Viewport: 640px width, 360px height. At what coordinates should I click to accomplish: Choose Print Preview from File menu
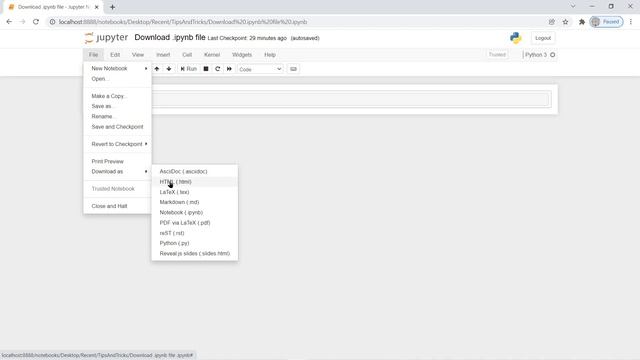(x=118, y=161)
